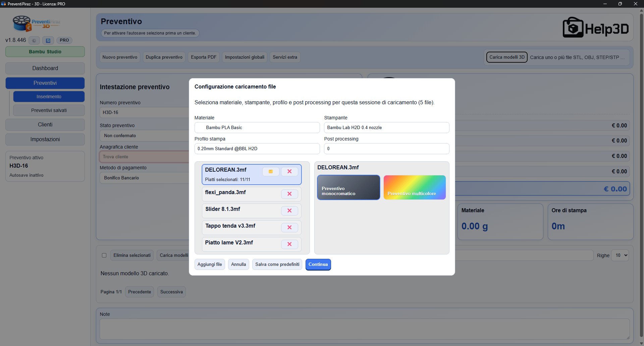Remove Tappo tenda v3.3mf with the X icon
This screenshot has width=644, height=346.
coord(289,227)
